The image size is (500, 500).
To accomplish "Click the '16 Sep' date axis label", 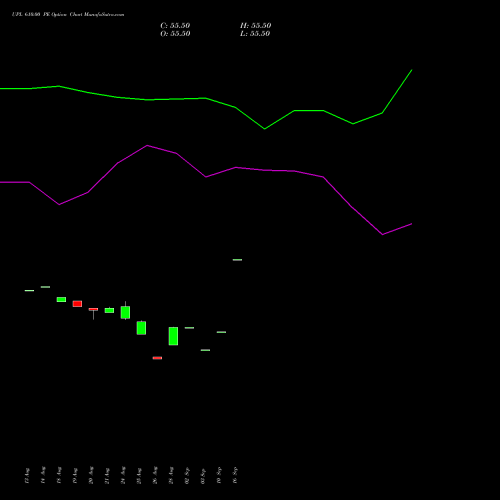I will pos(235,475).
